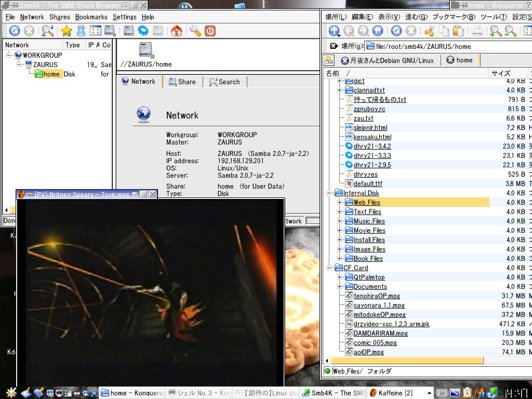Expand the QtPalmtop folder node
The width and height of the screenshot is (532, 399).
339,277
